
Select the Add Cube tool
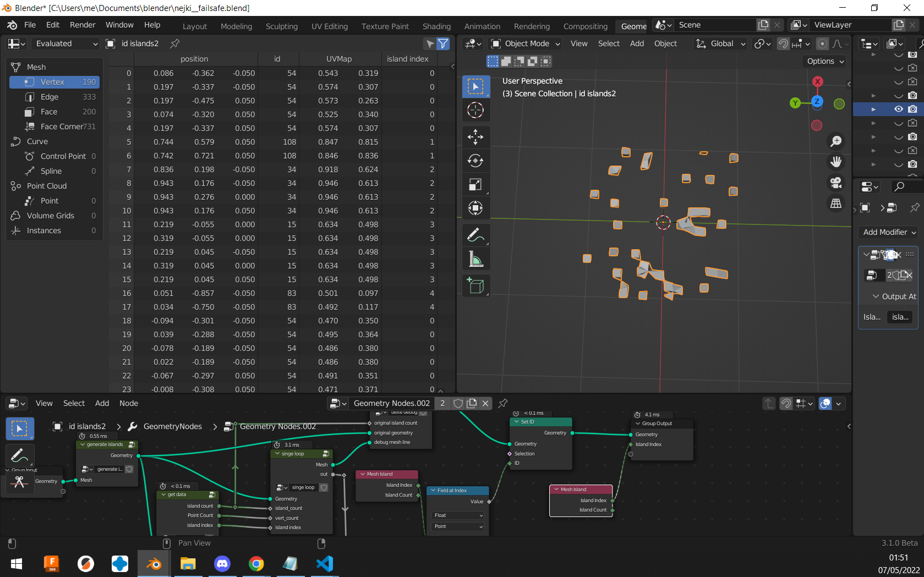tap(475, 285)
